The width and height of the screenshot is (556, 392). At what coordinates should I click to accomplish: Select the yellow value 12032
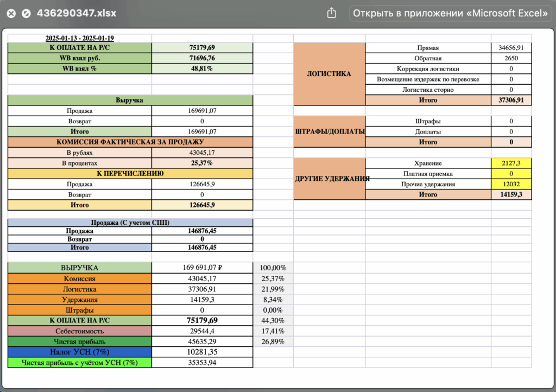click(511, 184)
